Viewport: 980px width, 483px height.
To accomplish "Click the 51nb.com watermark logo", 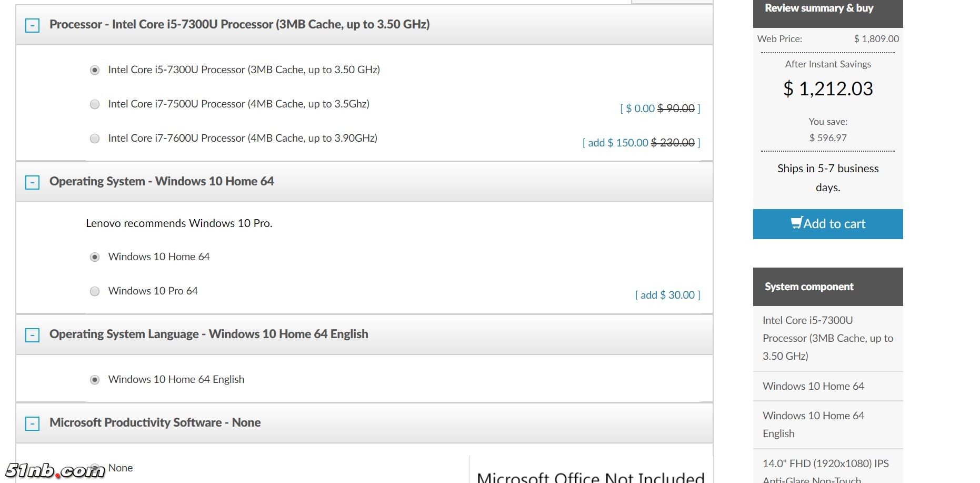I will tap(55, 470).
